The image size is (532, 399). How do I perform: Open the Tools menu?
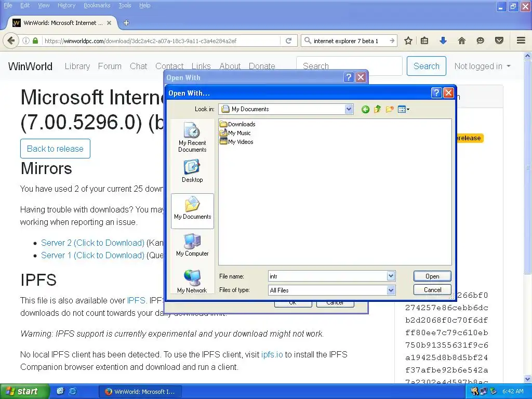[x=125, y=5]
